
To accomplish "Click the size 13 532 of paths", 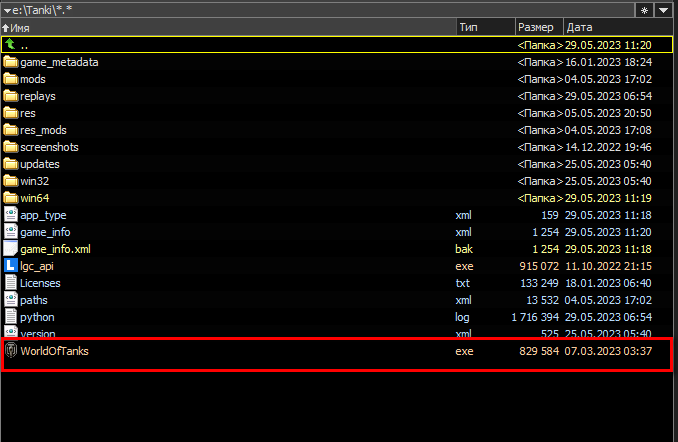I will click(x=542, y=300).
